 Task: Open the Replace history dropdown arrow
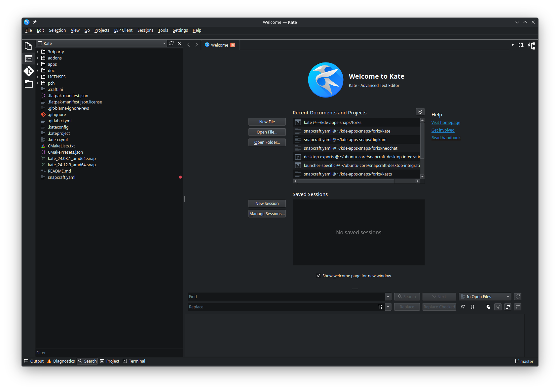coord(388,307)
